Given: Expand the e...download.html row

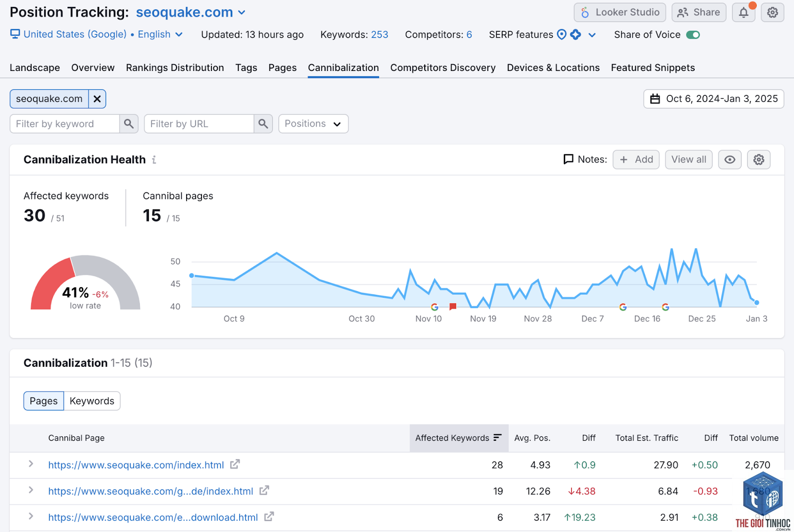Looking at the screenshot, I should click(31, 517).
